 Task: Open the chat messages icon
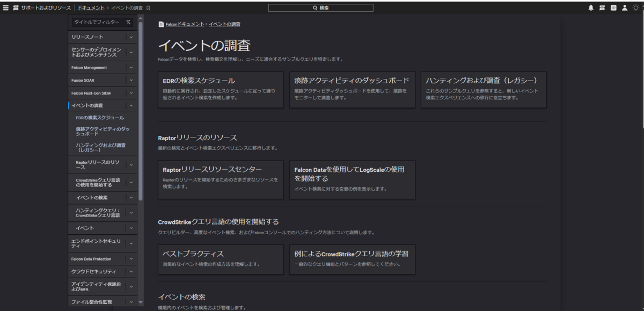(x=602, y=8)
